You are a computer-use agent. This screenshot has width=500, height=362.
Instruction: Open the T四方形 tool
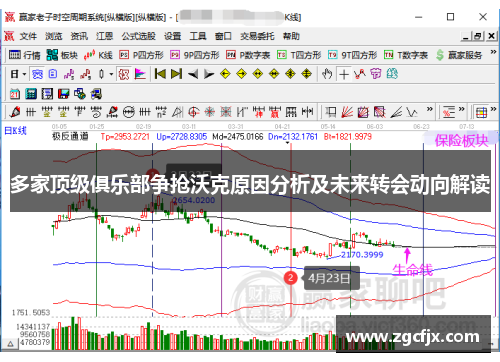(299, 55)
